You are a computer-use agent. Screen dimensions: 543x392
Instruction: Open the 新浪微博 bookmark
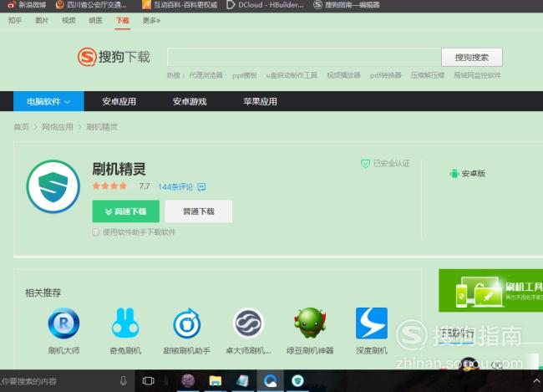(27, 5)
